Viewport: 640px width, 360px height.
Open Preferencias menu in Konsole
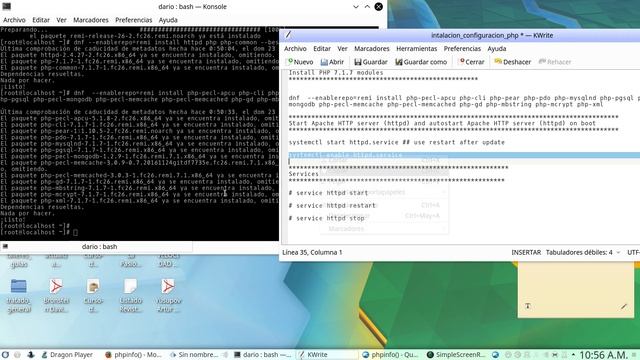[x=133, y=20]
